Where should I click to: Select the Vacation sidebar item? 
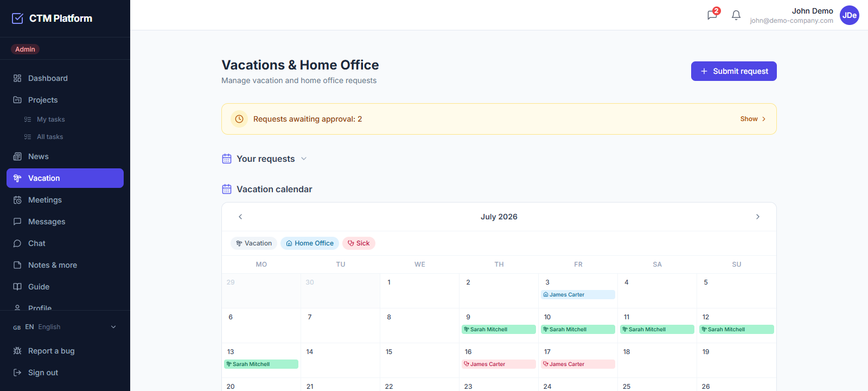point(65,178)
